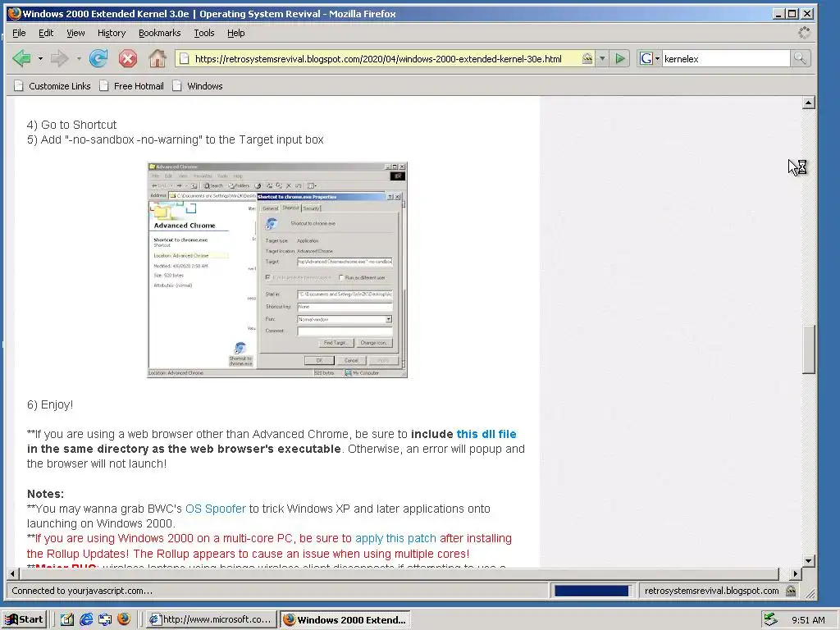The width and height of the screenshot is (840, 630).
Task: Click the system tray network icon
Action: pyautogui.click(x=770, y=619)
